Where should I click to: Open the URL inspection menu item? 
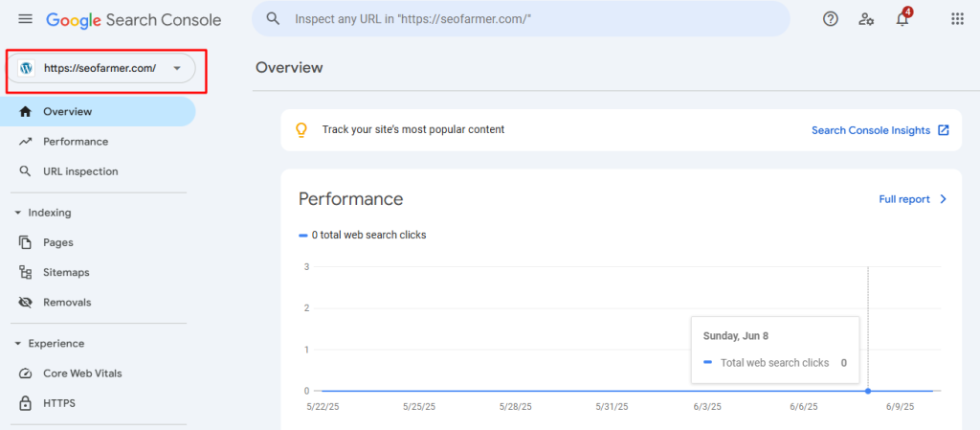click(x=98, y=171)
